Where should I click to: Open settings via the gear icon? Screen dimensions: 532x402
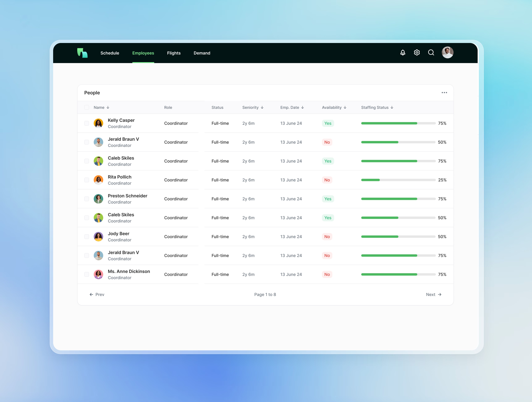(417, 52)
